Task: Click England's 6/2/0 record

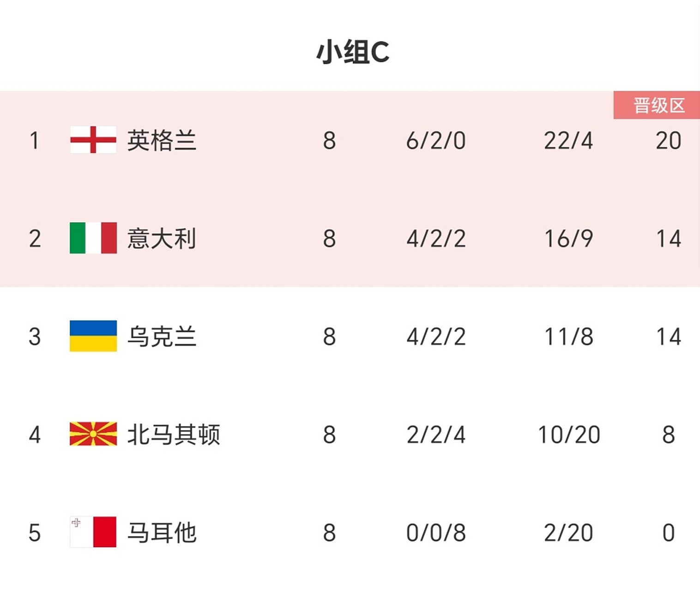Action: [436, 140]
